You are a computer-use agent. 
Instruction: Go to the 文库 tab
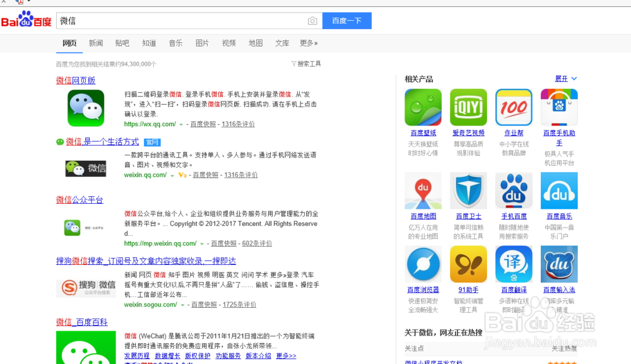pyautogui.click(x=282, y=43)
